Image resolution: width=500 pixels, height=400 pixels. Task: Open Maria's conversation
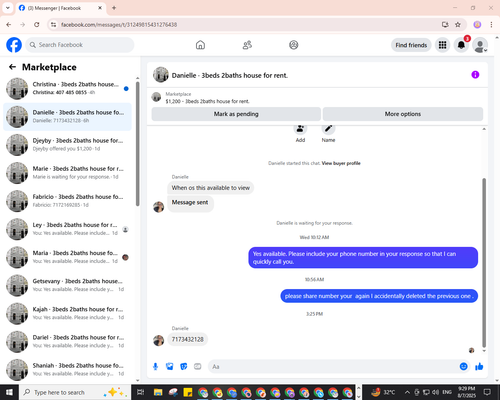pyautogui.click(x=67, y=257)
